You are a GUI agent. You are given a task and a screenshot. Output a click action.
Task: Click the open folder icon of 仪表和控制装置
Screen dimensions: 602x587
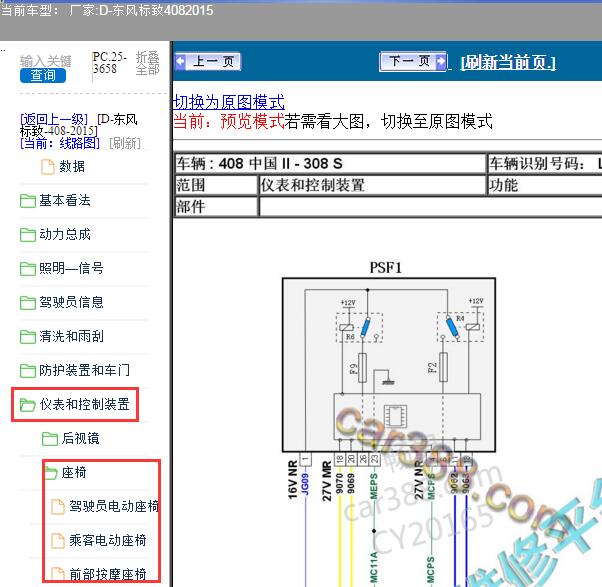click(28, 405)
